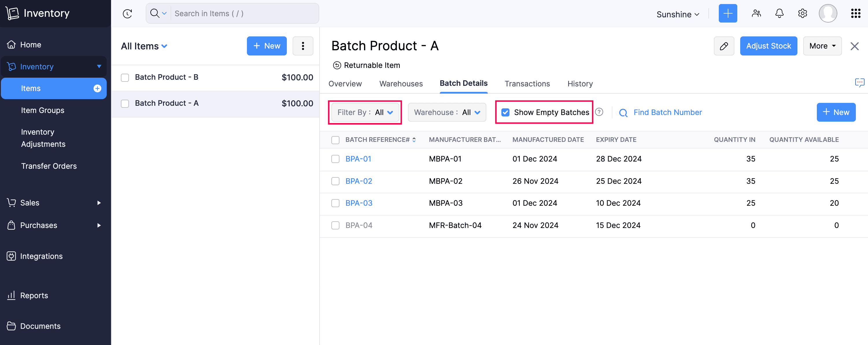Click the help icon near Show Empty Batches

click(x=599, y=112)
